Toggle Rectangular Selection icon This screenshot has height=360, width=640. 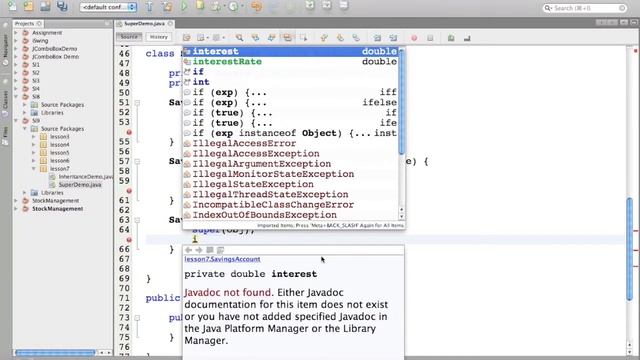(x=303, y=38)
